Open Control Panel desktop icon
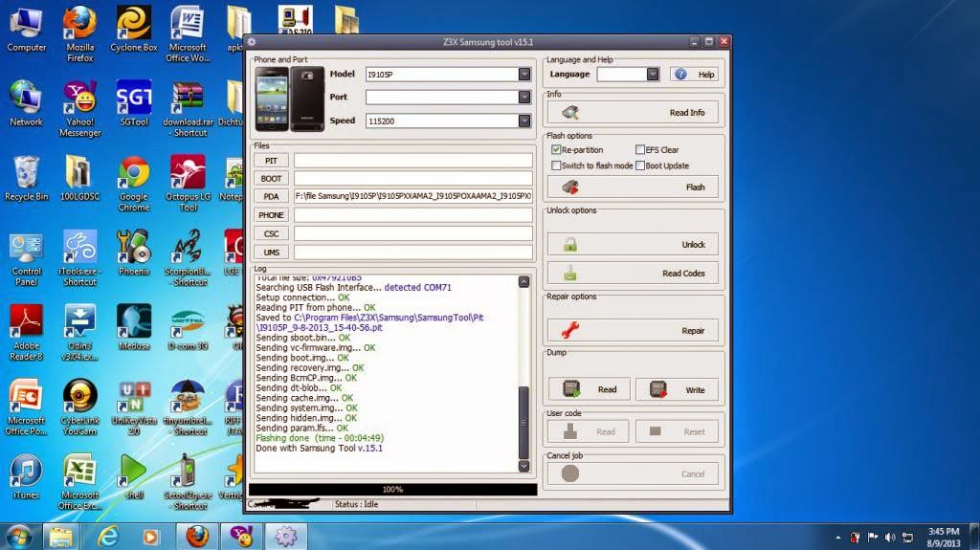Viewport: 980px width, 550px height. click(x=26, y=257)
